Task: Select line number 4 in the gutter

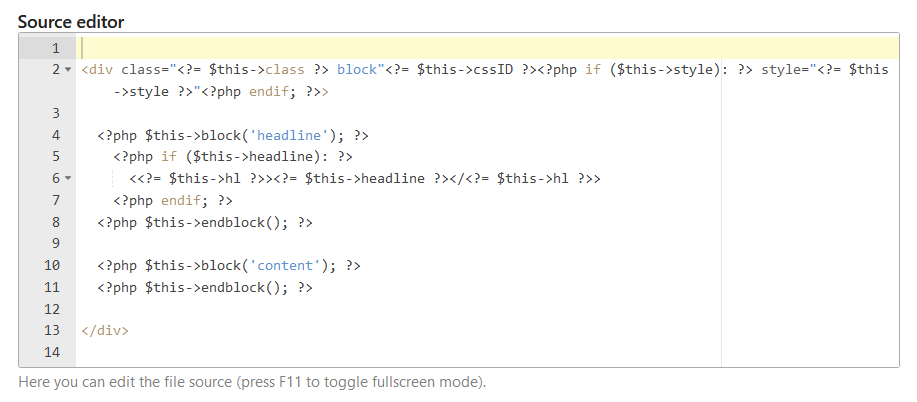Action: pos(56,135)
